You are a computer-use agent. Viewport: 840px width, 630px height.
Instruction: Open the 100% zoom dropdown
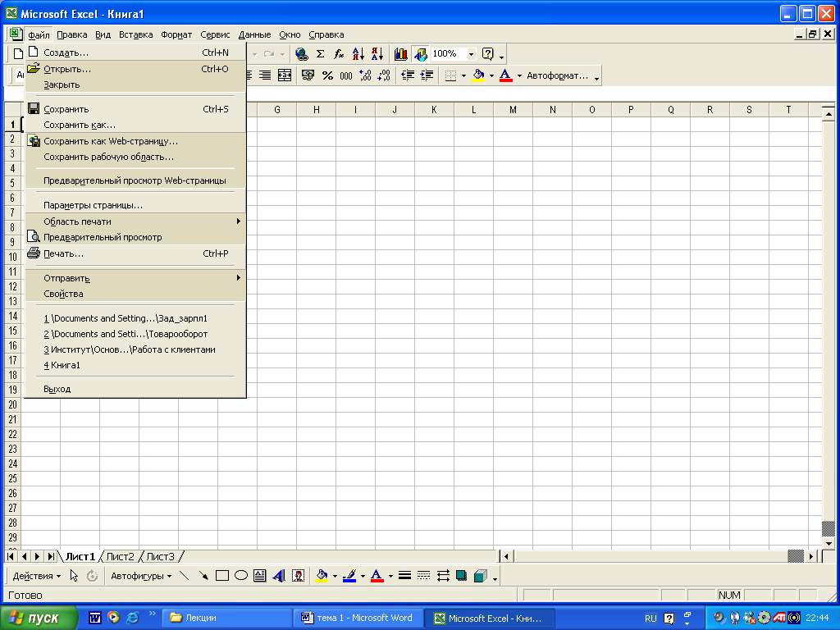pos(471,53)
